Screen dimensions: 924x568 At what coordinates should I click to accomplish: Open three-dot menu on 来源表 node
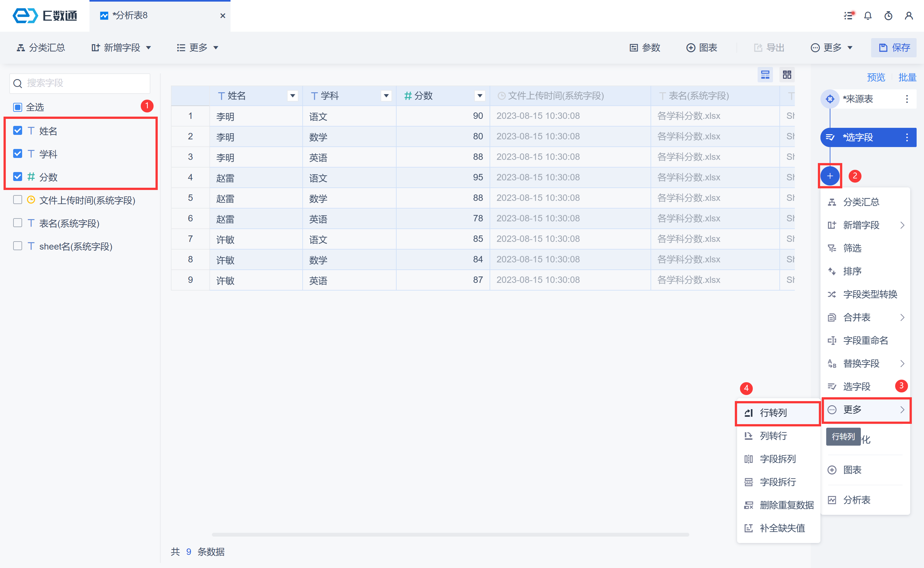(907, 99)
